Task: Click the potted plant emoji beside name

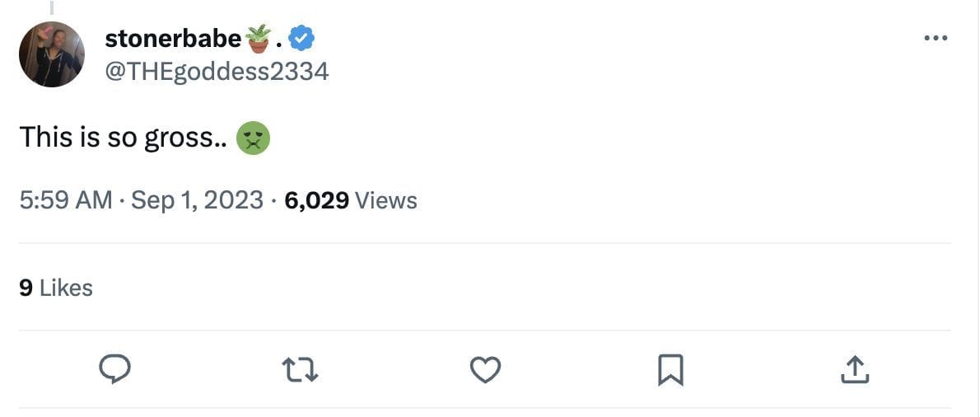Action: tap(258, 38)
